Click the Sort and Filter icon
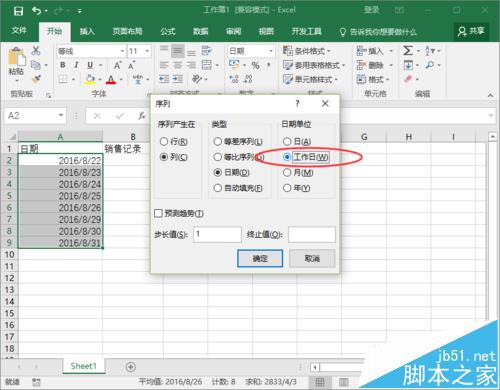 click(430, 51)
